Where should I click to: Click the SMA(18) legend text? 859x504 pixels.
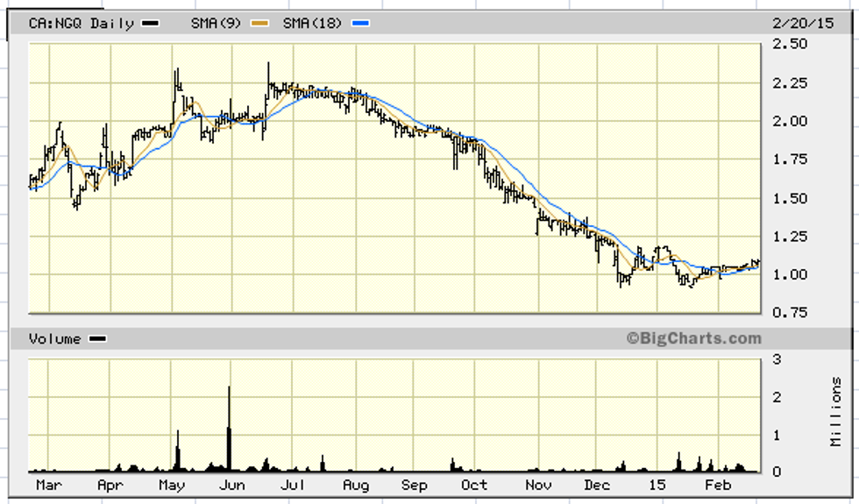(x=312, y=24)
